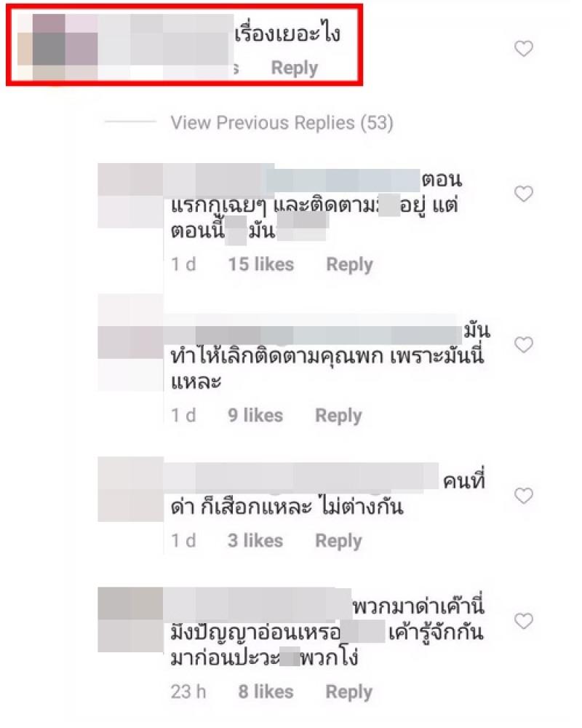
Task: Open the avatar beside the 15-likes reply
Action: (x=130, y=195)
